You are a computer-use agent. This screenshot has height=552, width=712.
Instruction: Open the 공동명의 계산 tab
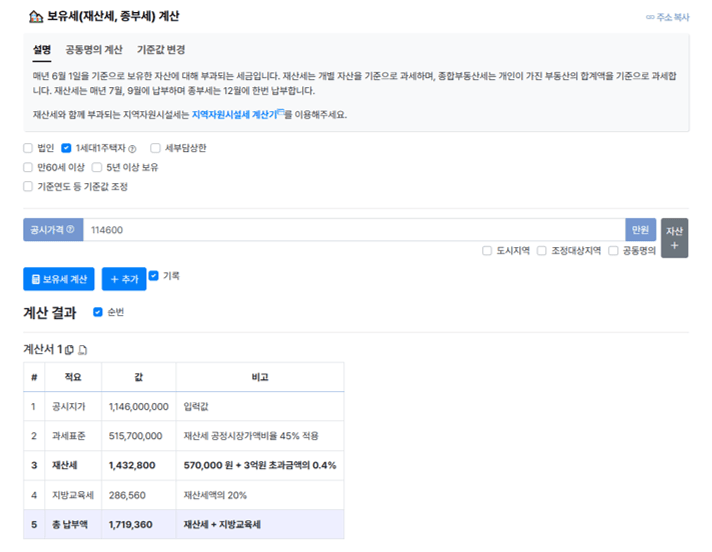pos(94,49)
